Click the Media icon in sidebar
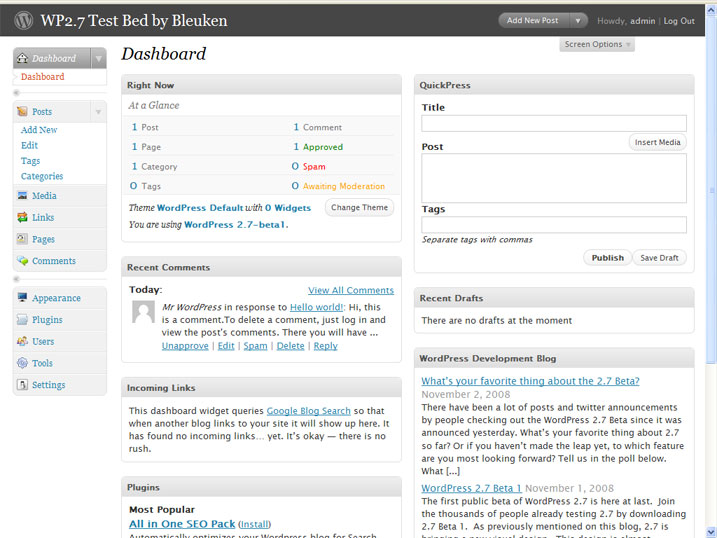Screen dimensions: 717x538 (22, 196)
